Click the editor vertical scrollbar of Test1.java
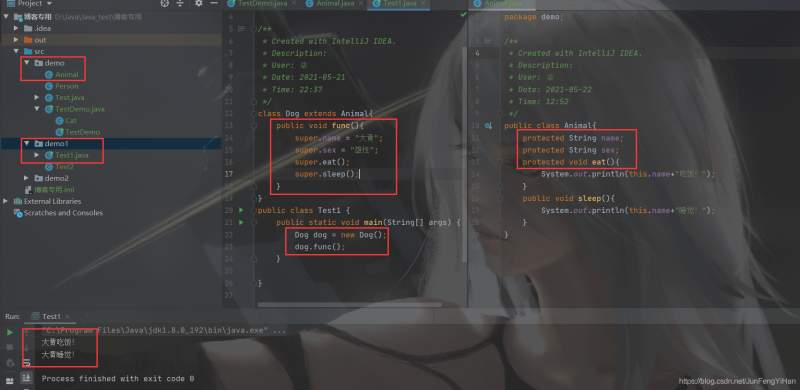The image size is (800, 390). coord(464,153)
